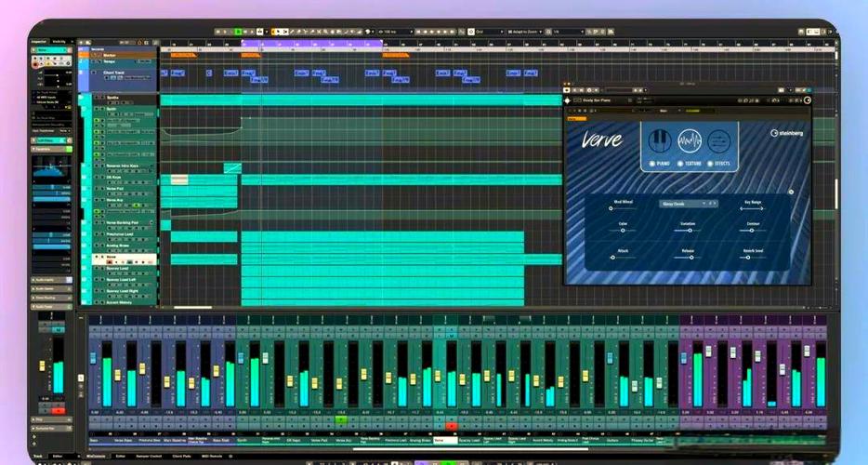Viewport: 868px width, 465px height.
Task: Open the Grid snap type dropdown
Action: 490,33
